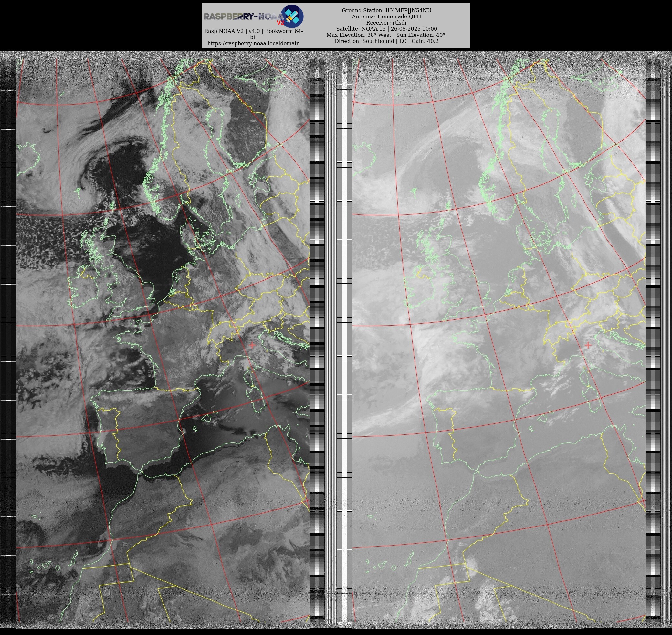Viewport: 672px width, 635px height.
Task: Click the 'Receiver: rtlsdr' line
Action: pyautogui.click(x=386, y=23)
